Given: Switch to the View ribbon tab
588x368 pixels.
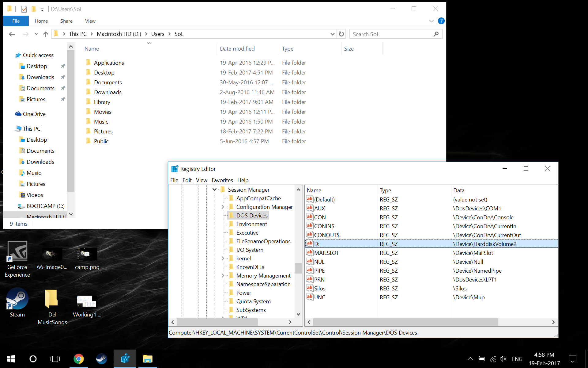Looking at the screenshot, I should 90,21.
